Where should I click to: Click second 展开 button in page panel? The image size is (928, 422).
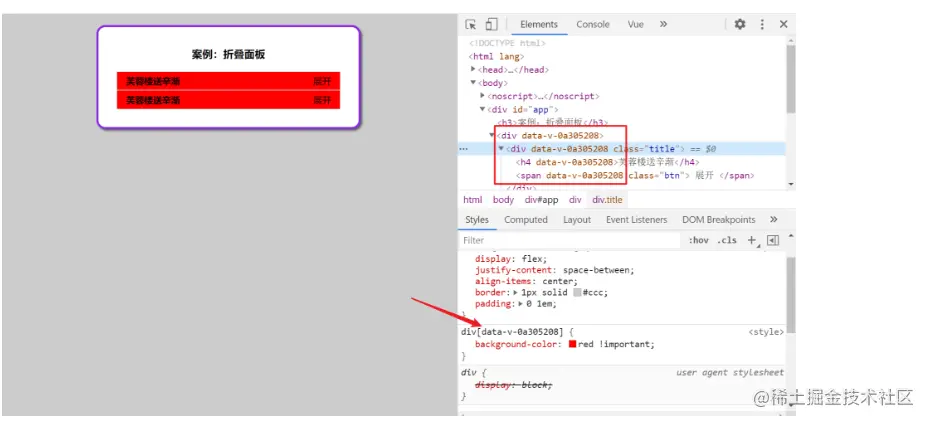(x=322, y=100)
